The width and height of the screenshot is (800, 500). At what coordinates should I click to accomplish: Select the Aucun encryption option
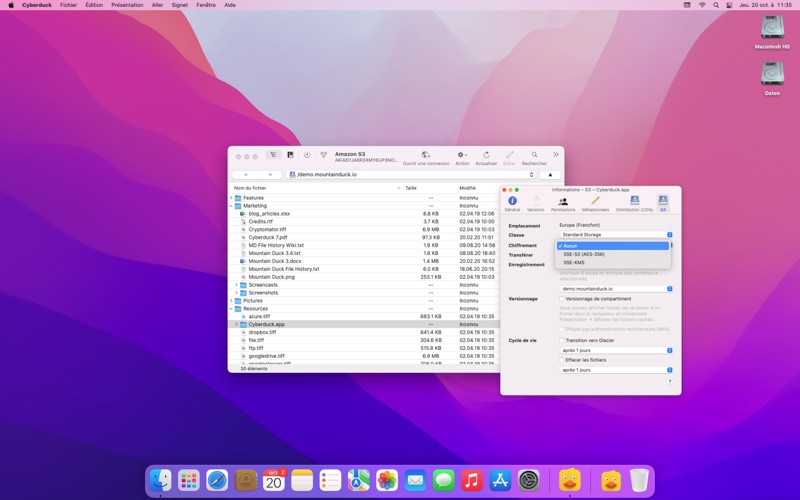point(613,246)
